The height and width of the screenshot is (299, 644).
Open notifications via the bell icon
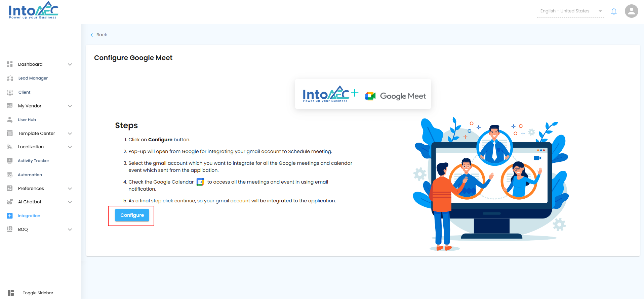614,11
